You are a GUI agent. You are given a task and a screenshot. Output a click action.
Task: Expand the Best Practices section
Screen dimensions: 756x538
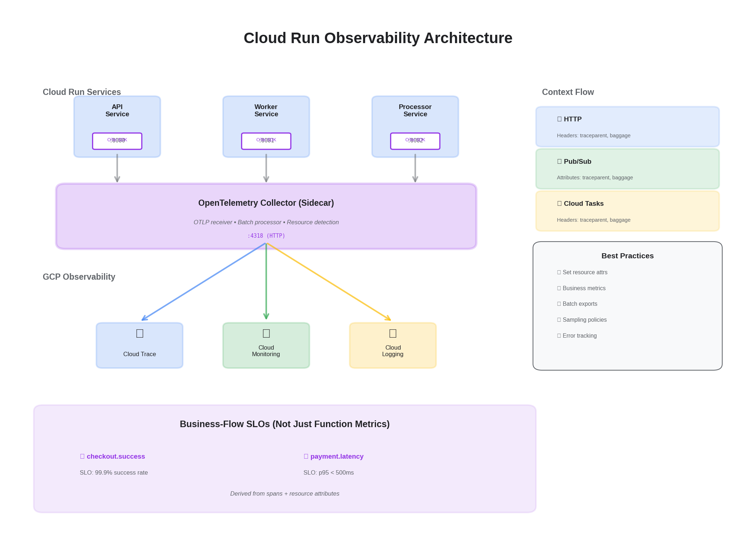click(627, 256)
